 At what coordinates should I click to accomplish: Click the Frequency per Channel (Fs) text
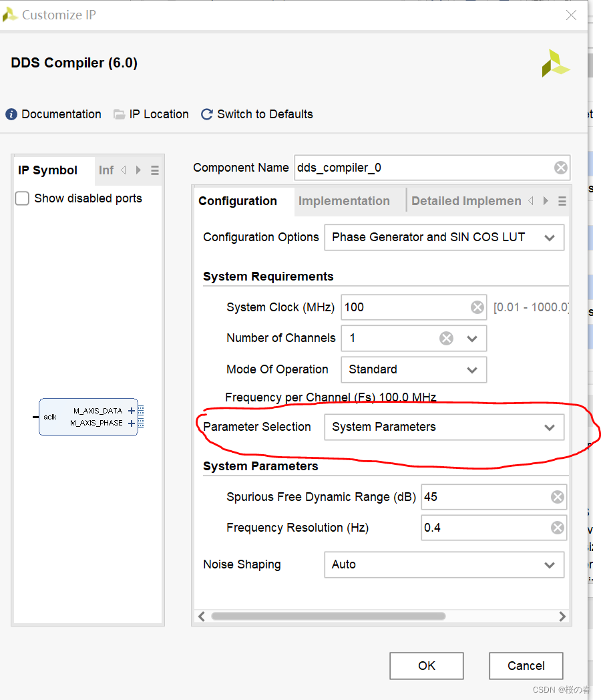click(331, 397)
